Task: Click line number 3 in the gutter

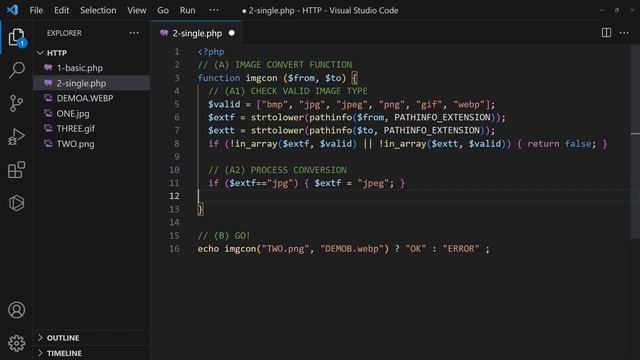Action: (177, 78)
